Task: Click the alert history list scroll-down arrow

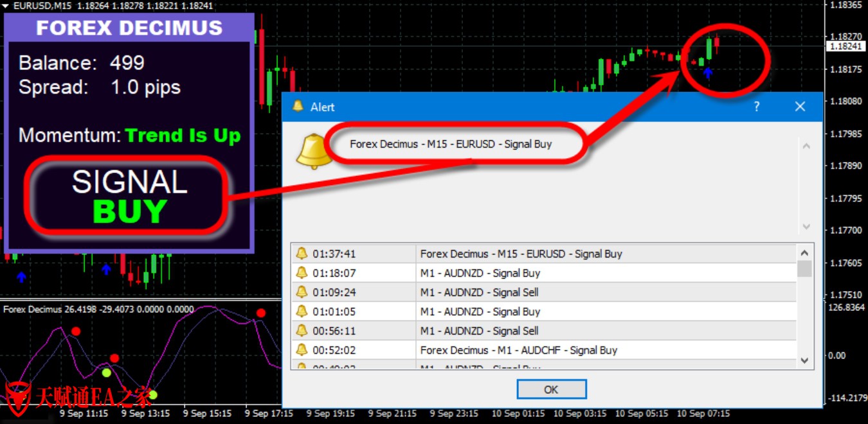Action: tap(804, 361)
